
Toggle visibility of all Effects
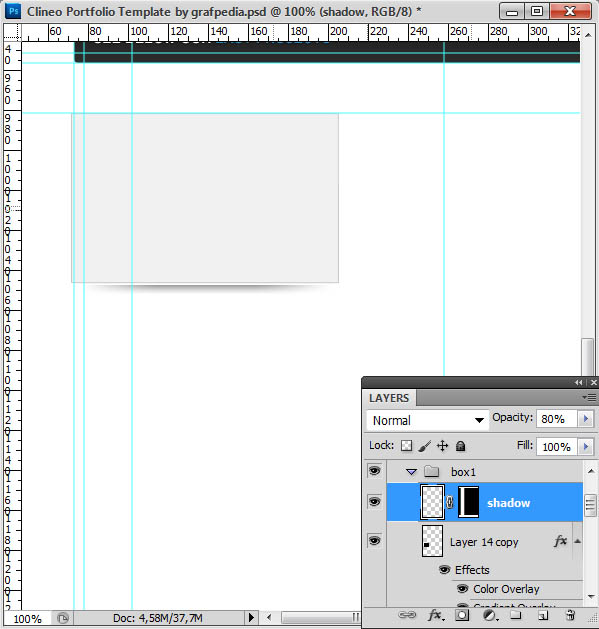pos(444,570)
